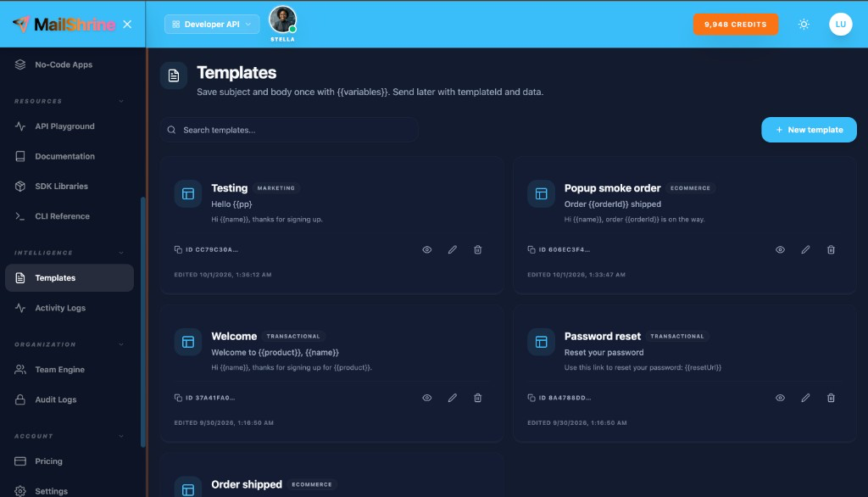Select the Templates sidebar item

pyautogui.click(x=70, y=278)
